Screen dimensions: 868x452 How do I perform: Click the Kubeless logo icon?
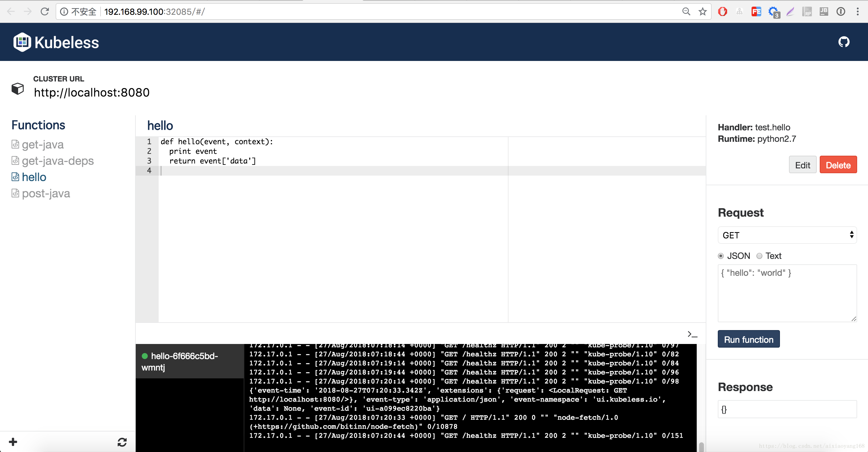click(22, 42)
